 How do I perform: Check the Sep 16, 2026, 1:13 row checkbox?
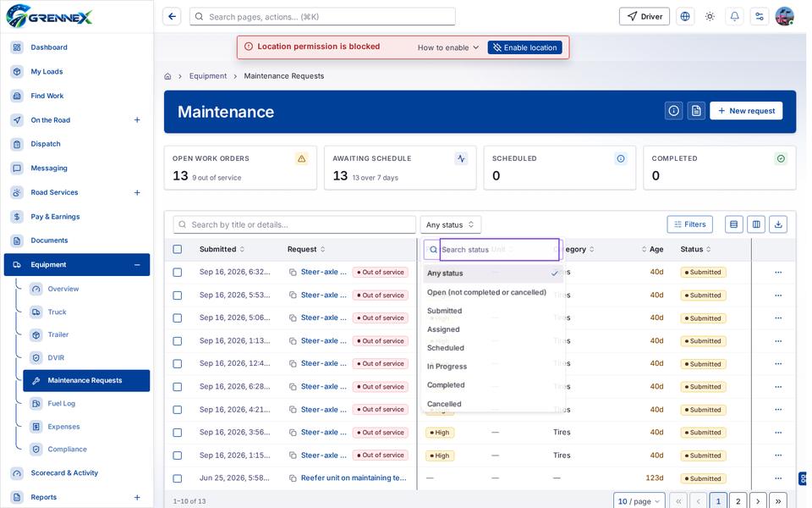click(x=178, y=341)
